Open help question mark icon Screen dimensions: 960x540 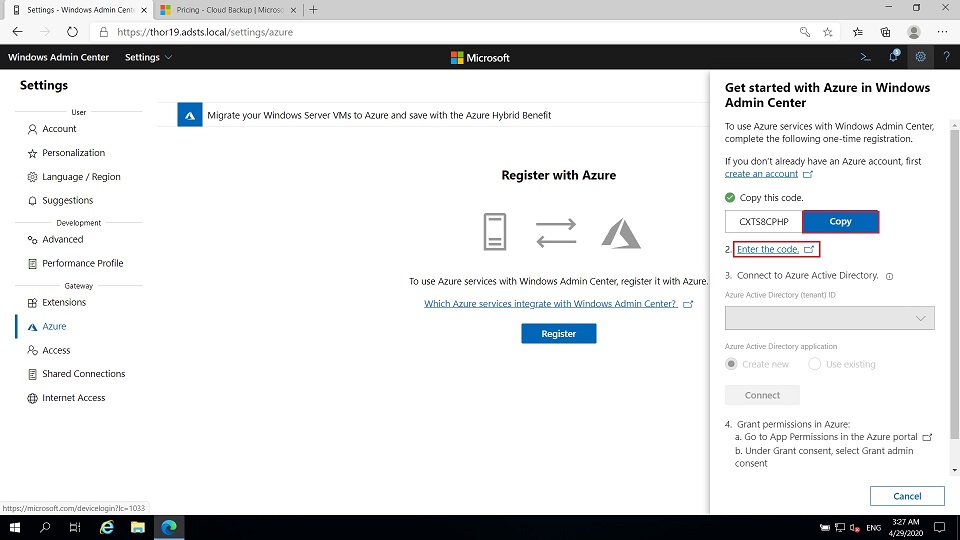[947, 57]
